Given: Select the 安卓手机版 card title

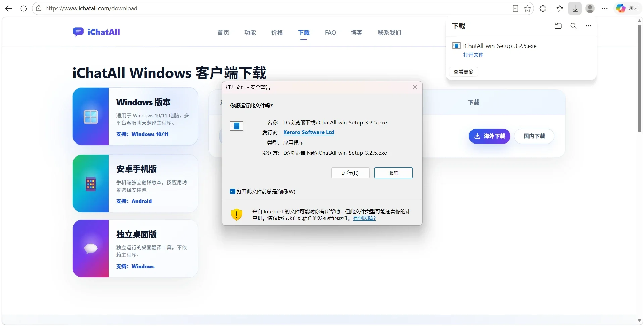Looking at the screenshot, I should [x=137, y=169].
